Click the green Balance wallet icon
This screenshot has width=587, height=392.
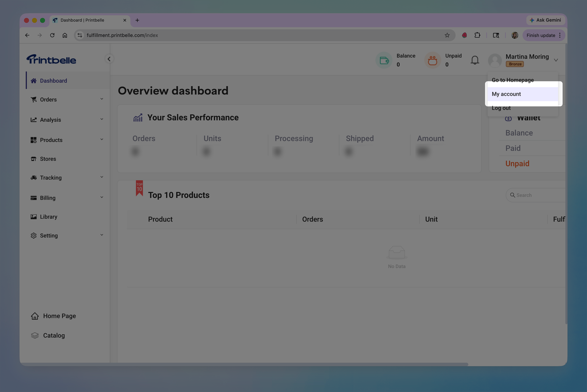[384, 60]
